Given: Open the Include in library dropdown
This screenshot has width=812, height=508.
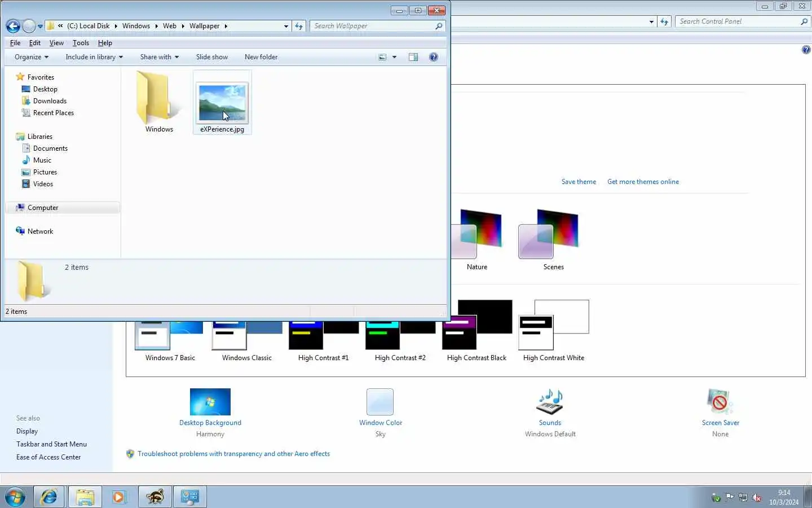Looking at the screenshot, I should 94,57.
